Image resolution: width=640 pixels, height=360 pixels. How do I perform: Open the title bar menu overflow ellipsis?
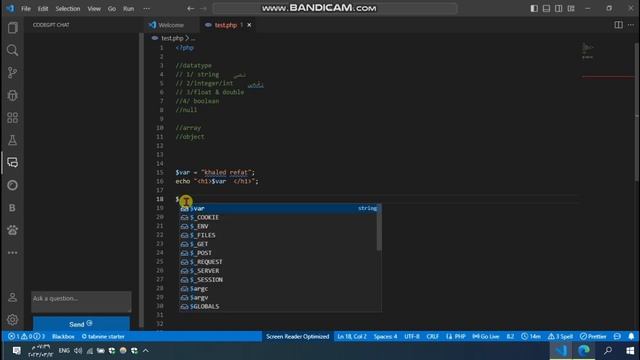pos(147,8)
